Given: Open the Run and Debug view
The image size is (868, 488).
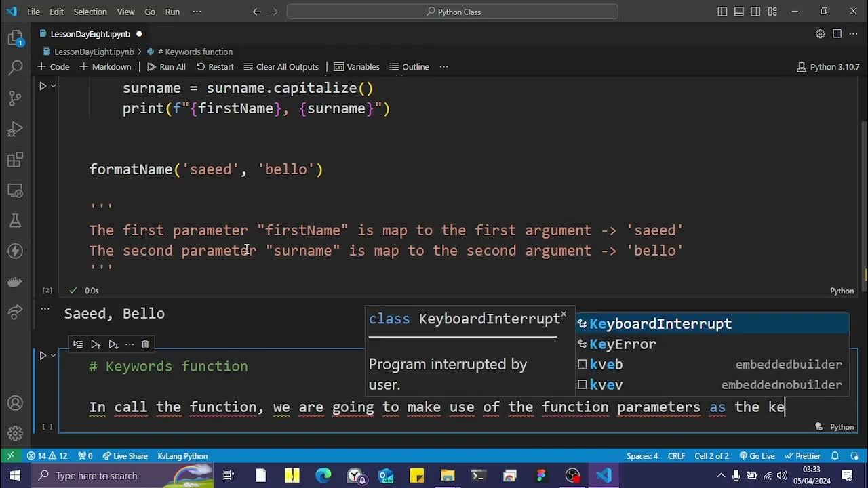Looking at the screenshot, I should (x=15, y=129).
